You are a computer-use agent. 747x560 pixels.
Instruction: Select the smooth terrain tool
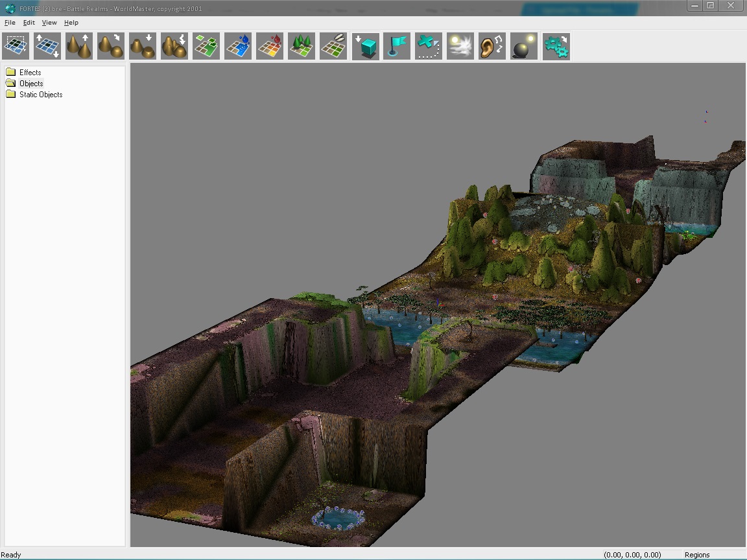click(110, 46)
